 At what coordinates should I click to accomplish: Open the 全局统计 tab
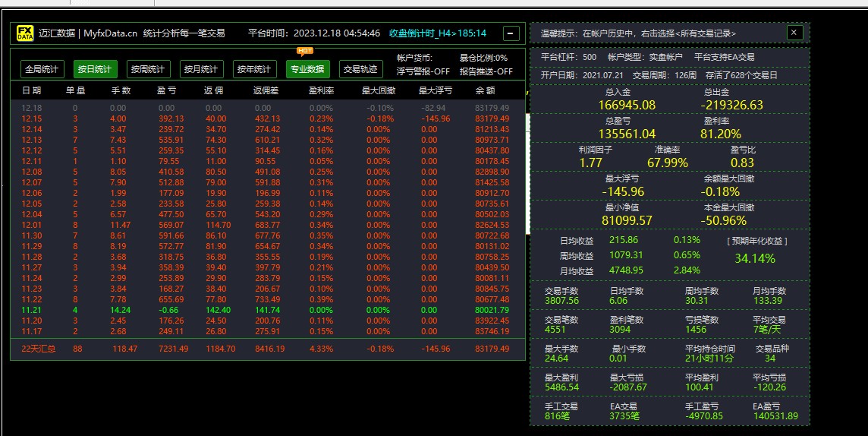[42, 69]
